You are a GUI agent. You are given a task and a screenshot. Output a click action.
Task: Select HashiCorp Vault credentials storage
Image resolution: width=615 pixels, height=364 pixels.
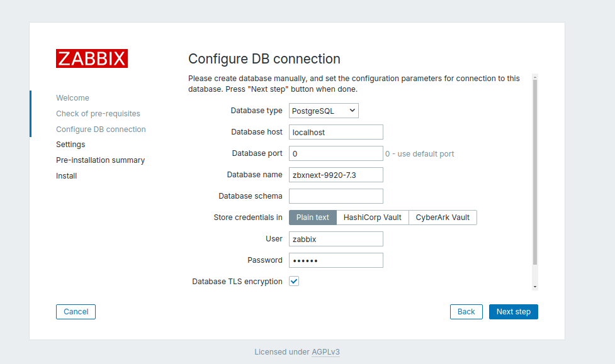(372, 218)
